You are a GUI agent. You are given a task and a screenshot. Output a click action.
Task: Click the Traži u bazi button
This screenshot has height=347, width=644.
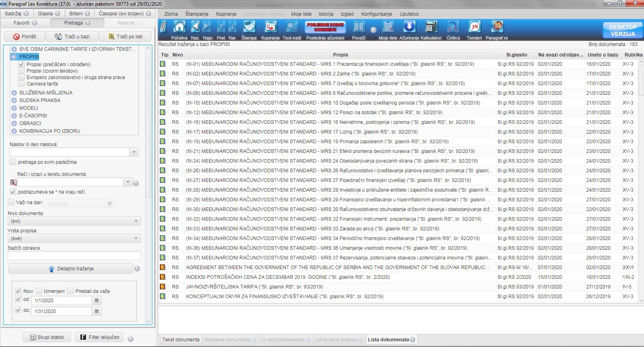(73, 36)
